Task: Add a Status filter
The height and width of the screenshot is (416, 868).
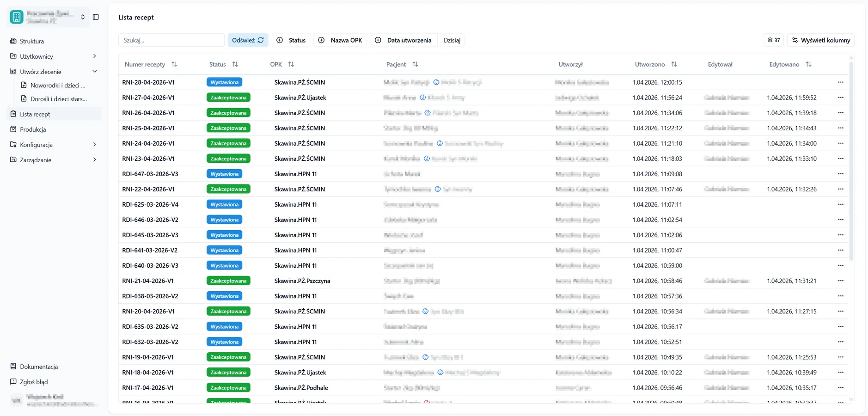Action: (291, 40)
